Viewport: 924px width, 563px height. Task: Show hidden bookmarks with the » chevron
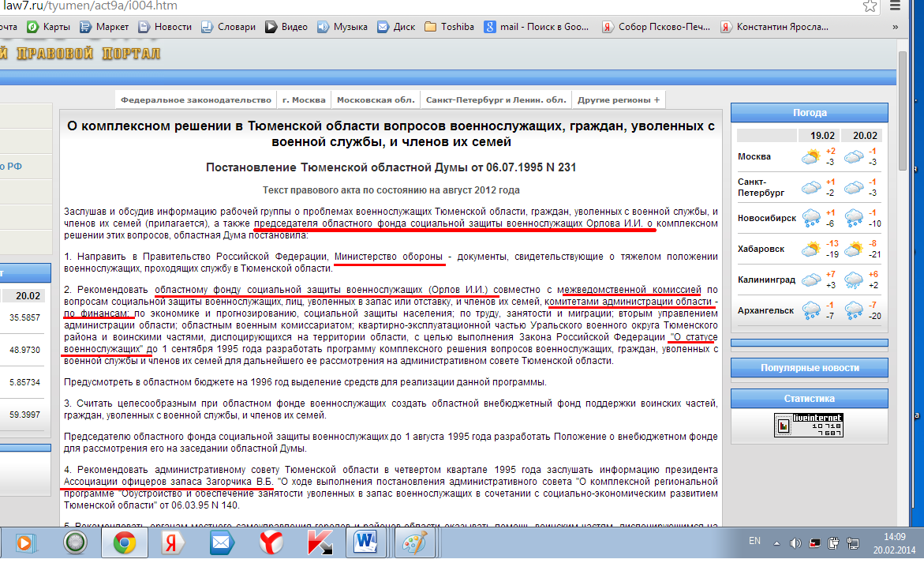click(x=895, y=27)
